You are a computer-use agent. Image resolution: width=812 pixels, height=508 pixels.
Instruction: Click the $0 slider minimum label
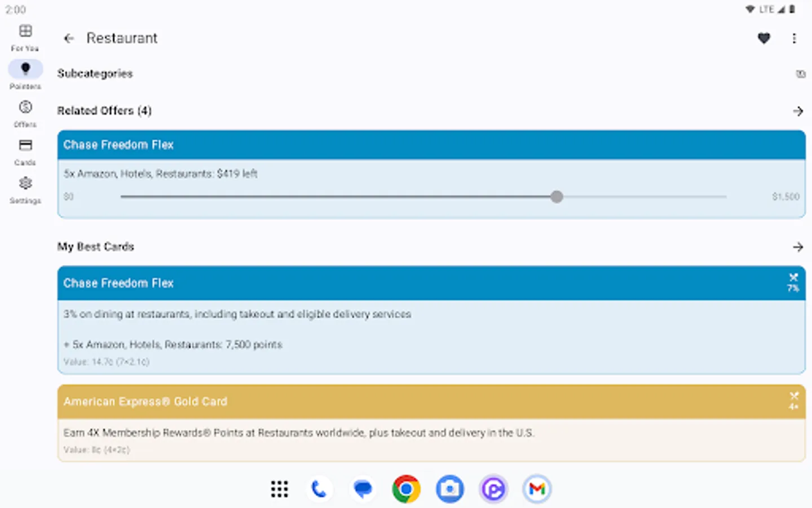(x=68, y=196)
